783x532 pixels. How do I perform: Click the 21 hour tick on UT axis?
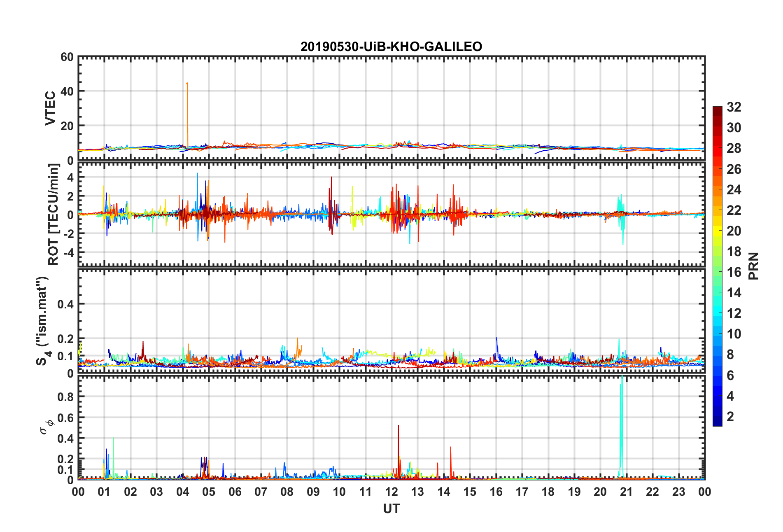pyautogui.click(x=627, y=492)
